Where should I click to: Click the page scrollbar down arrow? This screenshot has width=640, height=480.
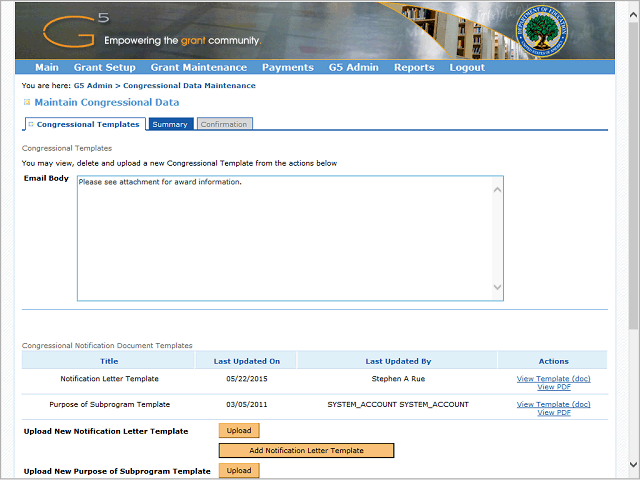pyautogui.click(x=633, y=464)
